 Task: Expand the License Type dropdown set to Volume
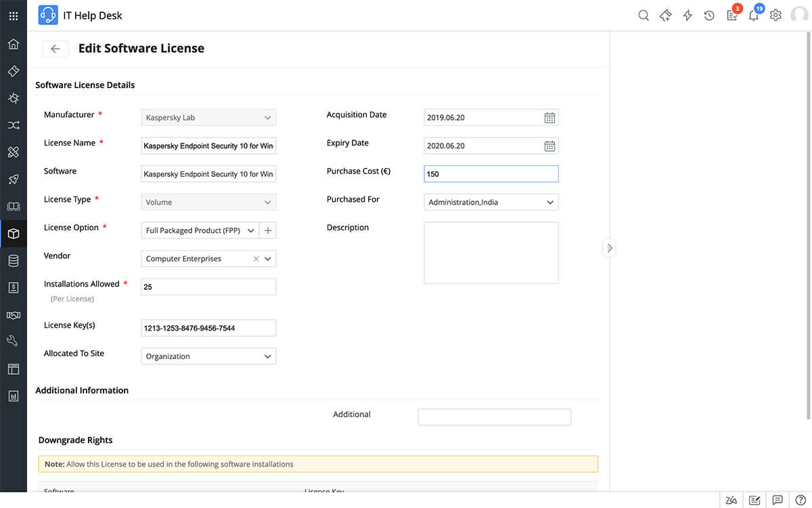(x=267, y=202)
